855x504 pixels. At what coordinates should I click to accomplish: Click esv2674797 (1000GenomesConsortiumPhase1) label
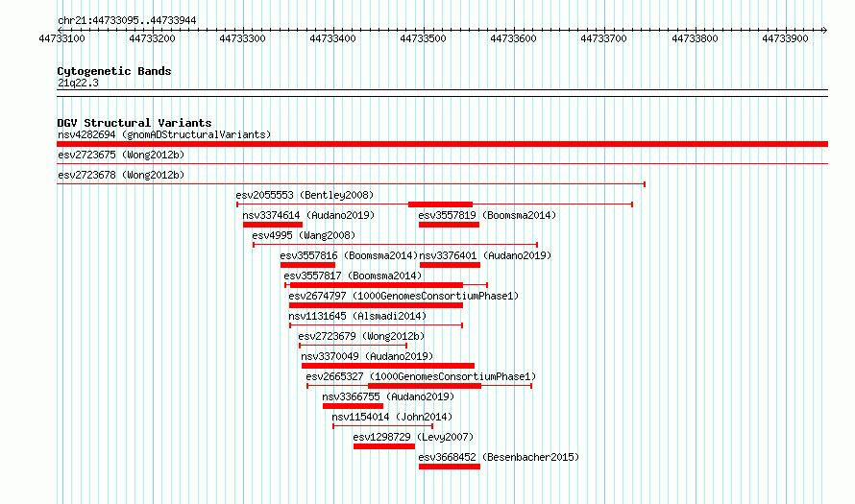point(403,296)
